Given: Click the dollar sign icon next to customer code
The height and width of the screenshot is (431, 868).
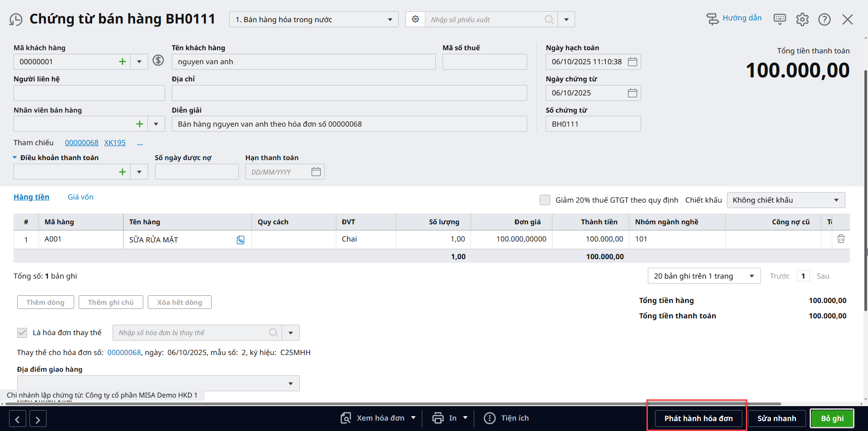Looking at the screenshot, I should click(x=158, y=60).
